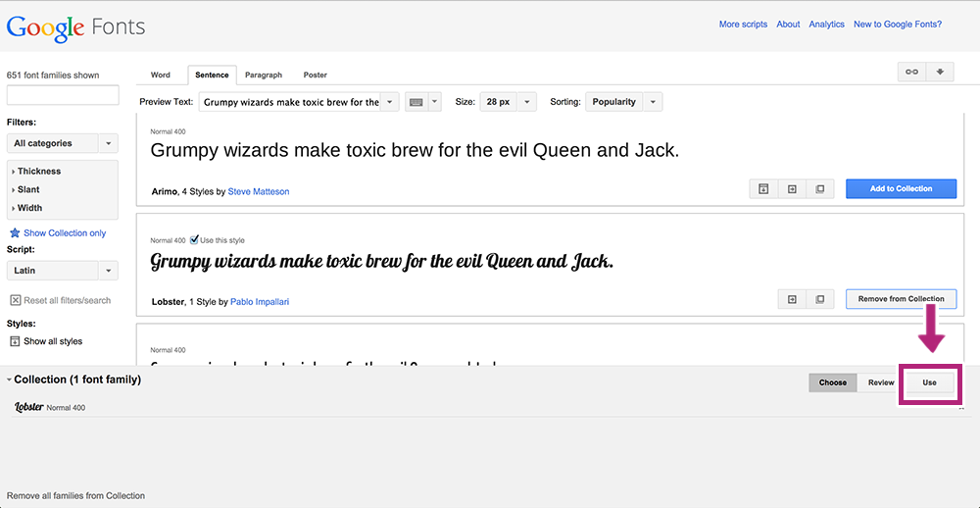Add Arimo to Collection
980x508 pixels.
[902, 189]
